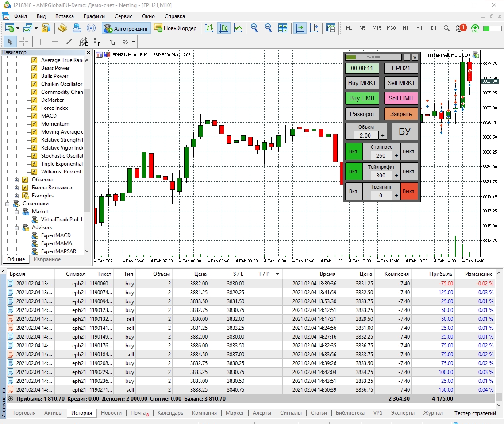Open the VPS cloud icon in toolbar
This screenshot has height=424, width=504.
click(x=77, y=28)
